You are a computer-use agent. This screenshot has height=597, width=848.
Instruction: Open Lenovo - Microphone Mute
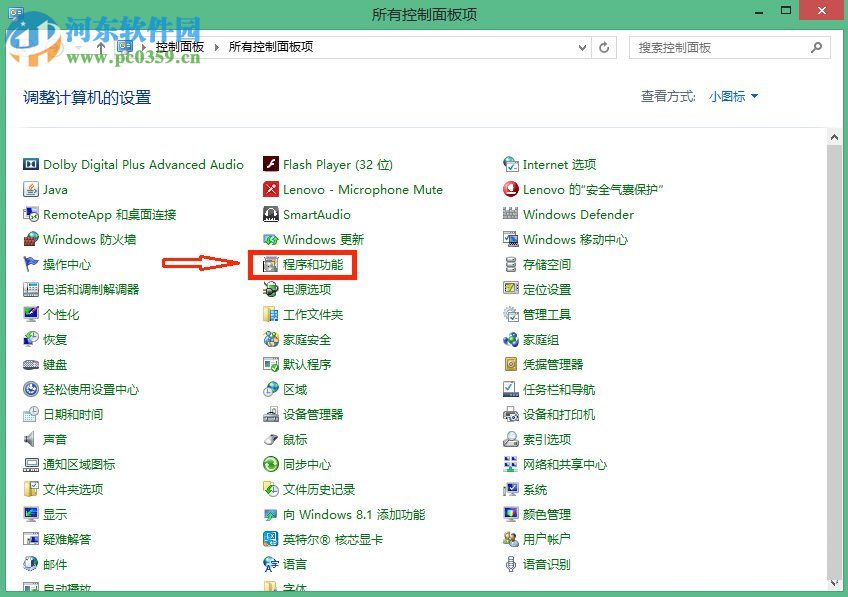coord(361,189)
